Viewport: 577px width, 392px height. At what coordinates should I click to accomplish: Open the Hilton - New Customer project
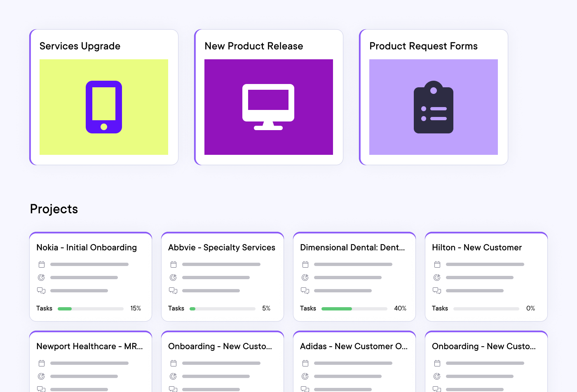coord(477,247)
